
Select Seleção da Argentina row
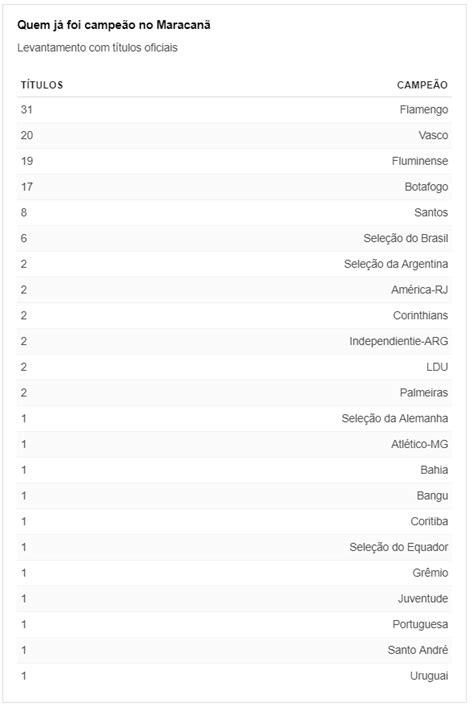pyautogui.click(x=234, y=264)
